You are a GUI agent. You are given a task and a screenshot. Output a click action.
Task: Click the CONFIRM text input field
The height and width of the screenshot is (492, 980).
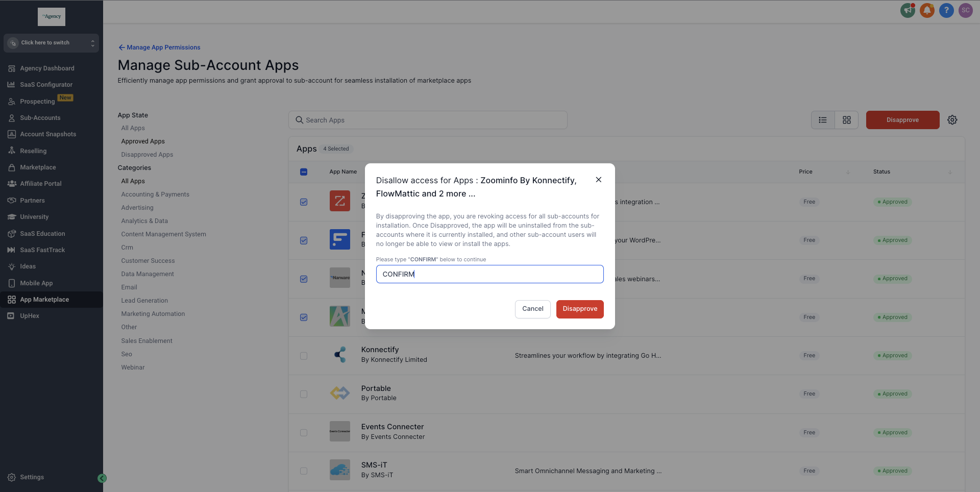490,274
